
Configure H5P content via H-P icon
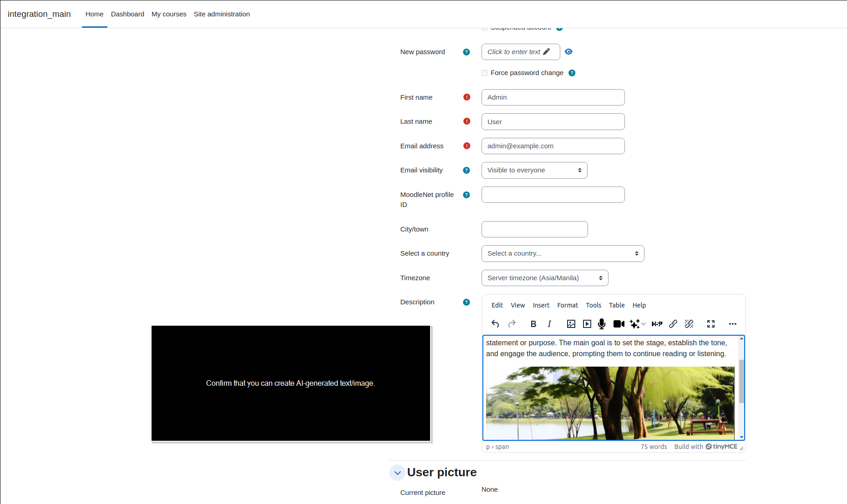coord(657,324)
